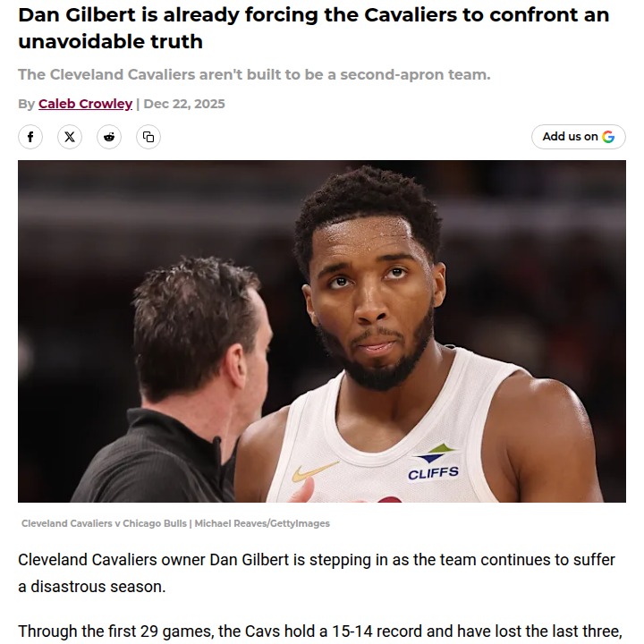Click the Google G logo

pos(608,137)
